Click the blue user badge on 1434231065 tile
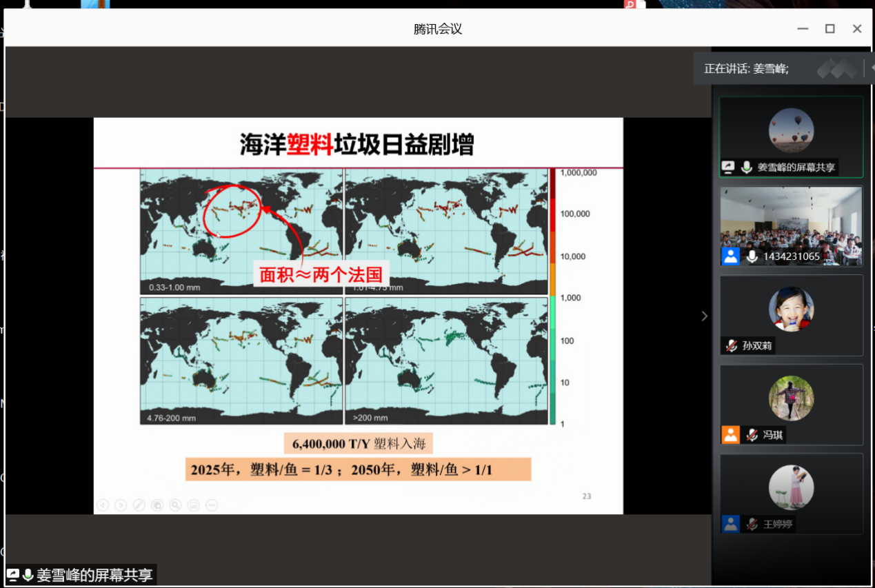 [x=731, y=256]
